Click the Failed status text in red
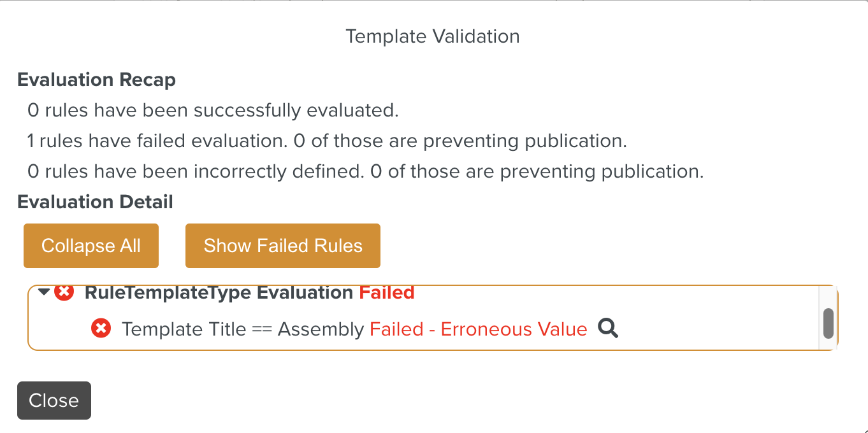Screen dimensions: 868x433 387,292
